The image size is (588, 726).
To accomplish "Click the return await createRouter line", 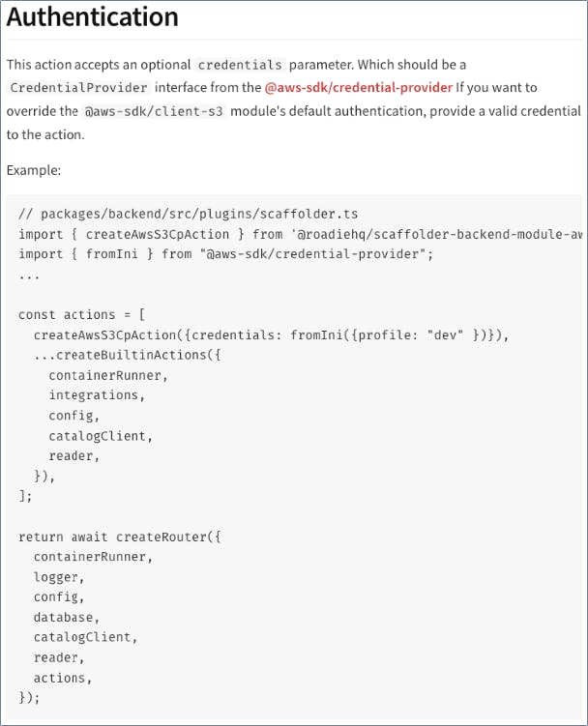I will tap(120, 537).
